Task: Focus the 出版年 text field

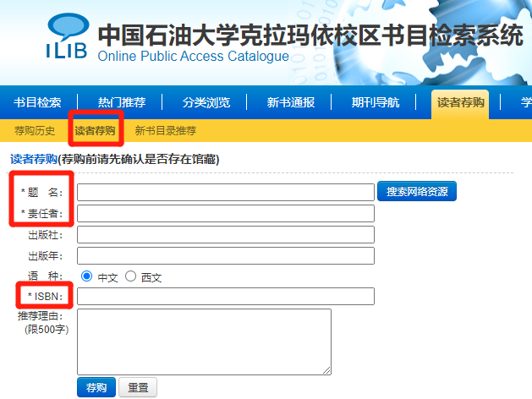Action: (x=225, y=255)
